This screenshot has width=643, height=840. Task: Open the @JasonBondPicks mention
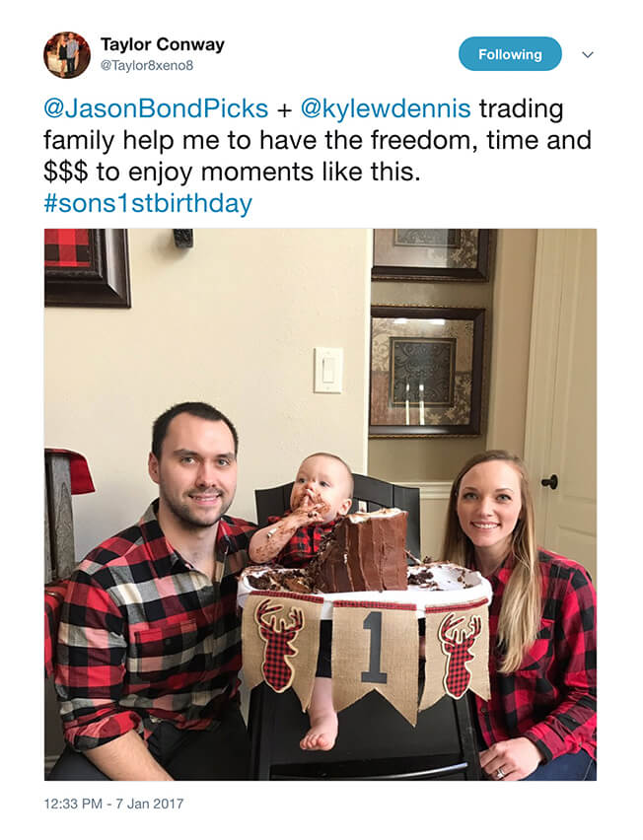(x=156, y=108)
